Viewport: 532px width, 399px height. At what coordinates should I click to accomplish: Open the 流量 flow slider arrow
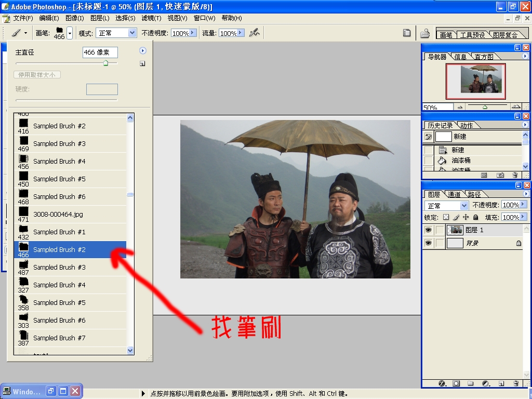tap(240, 33)
